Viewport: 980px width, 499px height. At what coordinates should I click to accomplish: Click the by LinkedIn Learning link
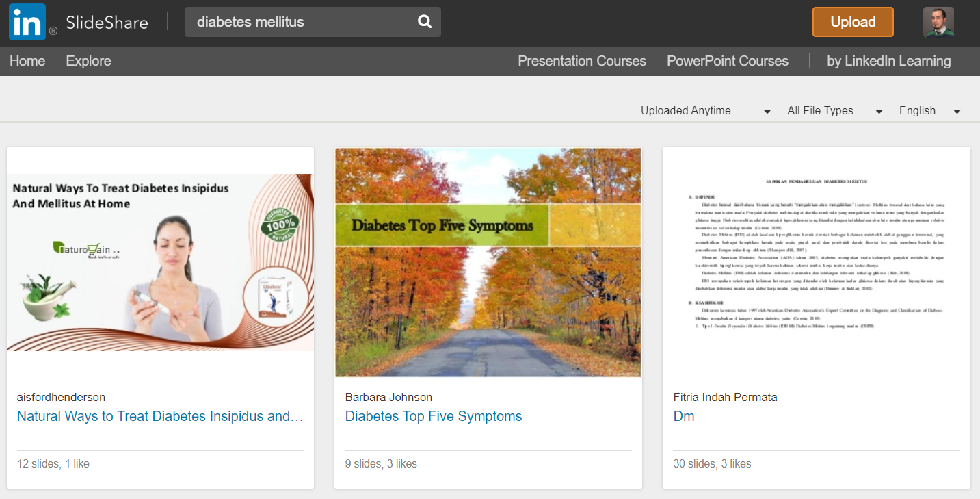(x=888, y=61)
